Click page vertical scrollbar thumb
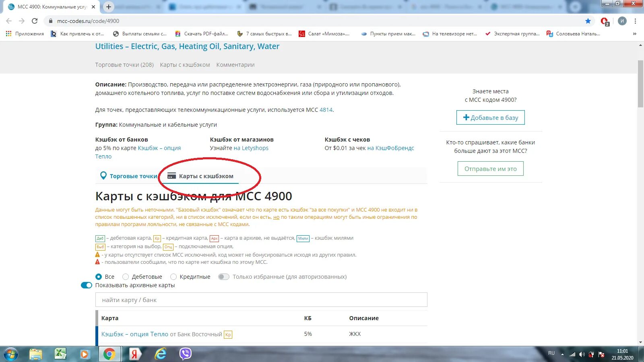This screenshot has width=644, height=362. pos(640,84)
